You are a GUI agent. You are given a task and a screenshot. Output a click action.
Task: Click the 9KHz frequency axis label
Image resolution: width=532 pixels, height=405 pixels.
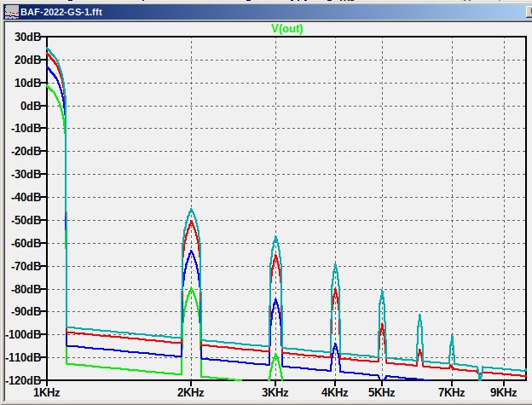pyautogui.click(x=504, y=393)
